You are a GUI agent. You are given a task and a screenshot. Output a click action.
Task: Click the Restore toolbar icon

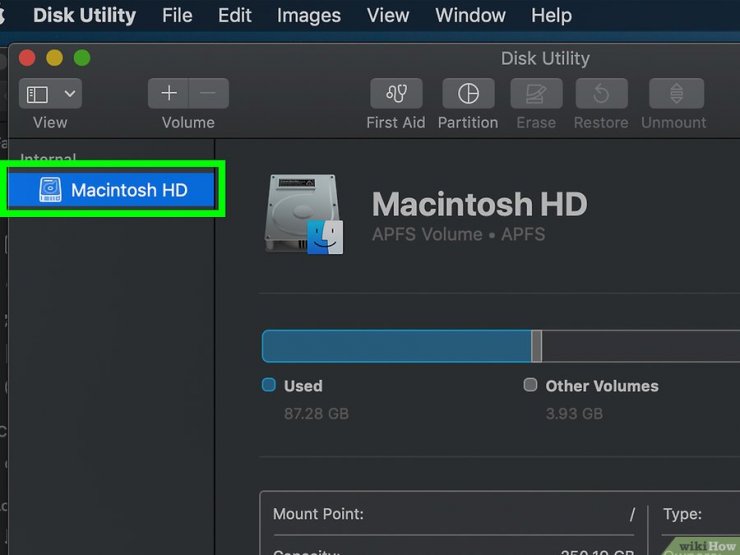point(601,93)
